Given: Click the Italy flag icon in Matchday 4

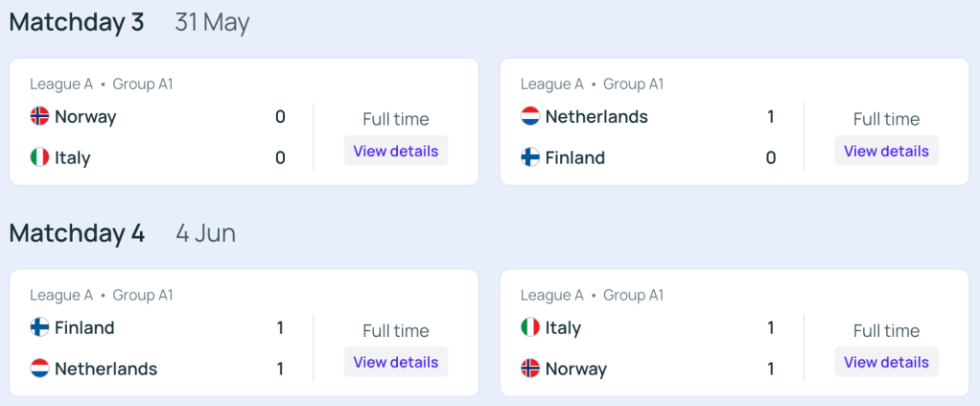Looking at the screenshot, I should point(530,327).
